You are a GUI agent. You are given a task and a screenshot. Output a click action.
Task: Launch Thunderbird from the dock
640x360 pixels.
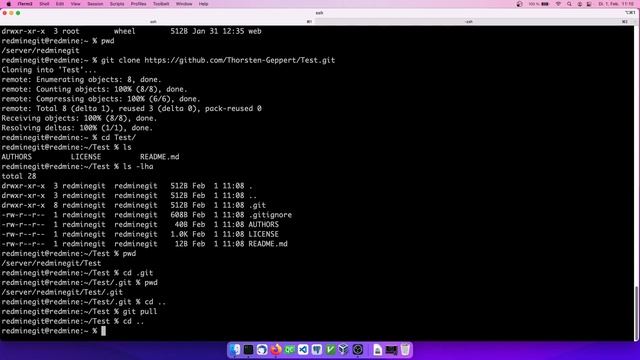[262, 349]
